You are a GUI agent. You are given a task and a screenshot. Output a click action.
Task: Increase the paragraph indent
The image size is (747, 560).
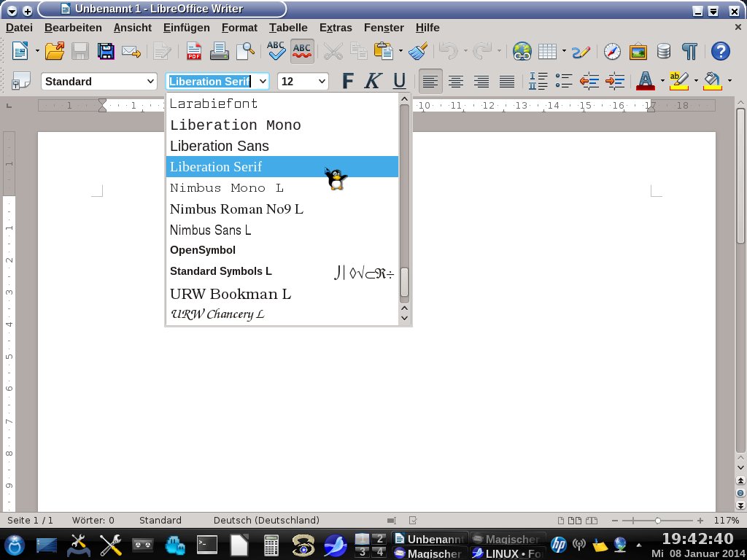[x=615, y=81]
